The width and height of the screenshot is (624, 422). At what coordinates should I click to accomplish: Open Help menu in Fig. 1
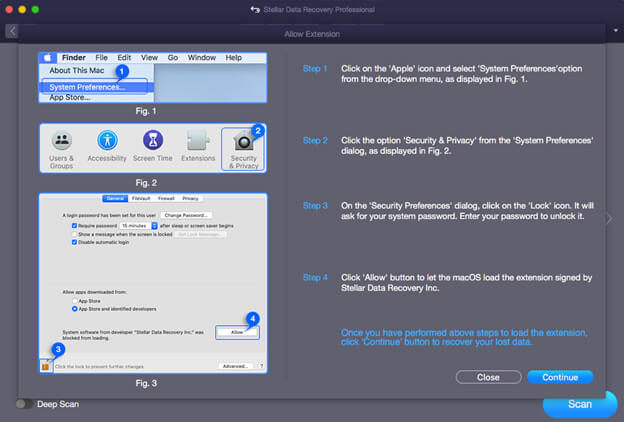tap(234, 58)
